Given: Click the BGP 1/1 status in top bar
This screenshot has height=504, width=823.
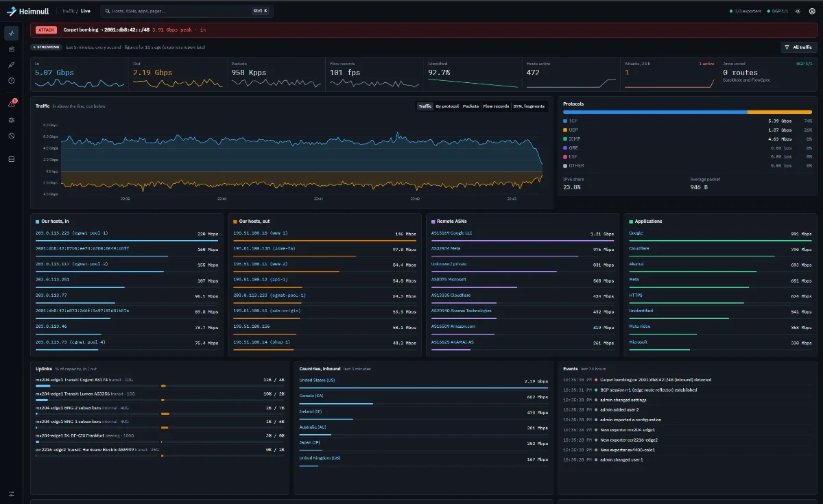Looking at the screenshot, I should [x=776, y=11].
